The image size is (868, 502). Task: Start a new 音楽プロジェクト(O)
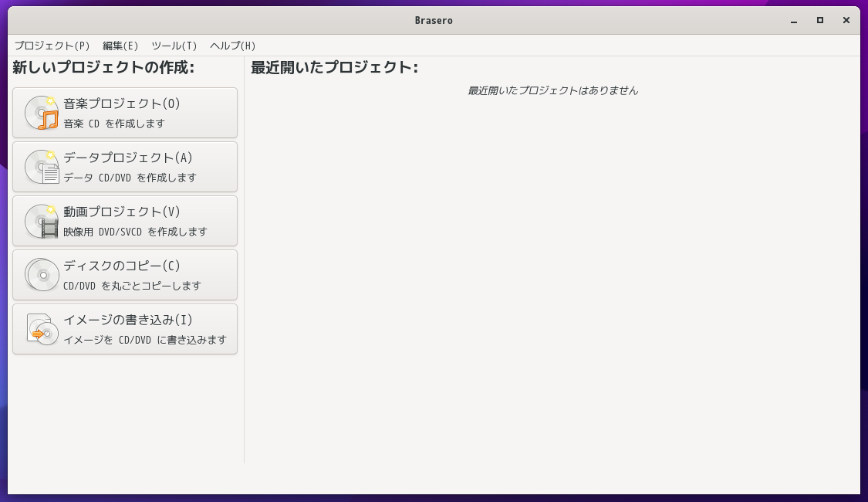(125, 113)
